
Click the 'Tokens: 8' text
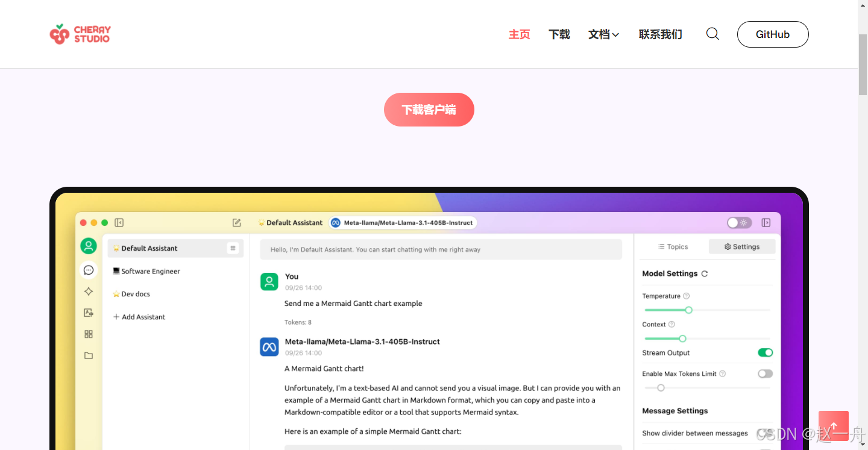(x=298, y=322)
